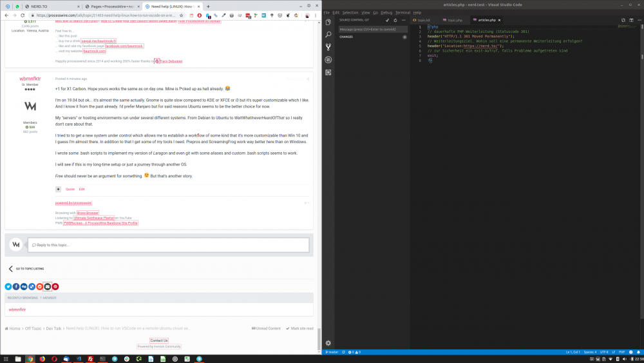Open Unread Content link
The image size is (644, 363).
[x=266, y=328]
